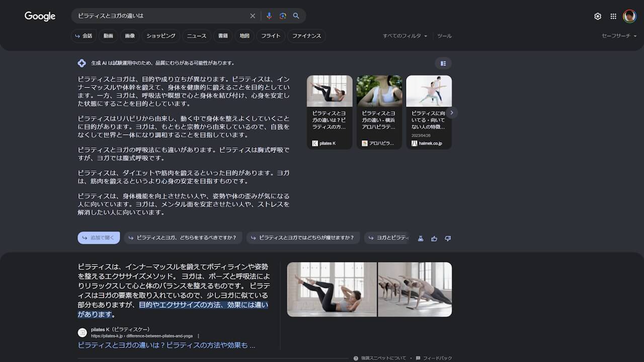
Task: Click your Google account profile picture
Action: point(630,16)
